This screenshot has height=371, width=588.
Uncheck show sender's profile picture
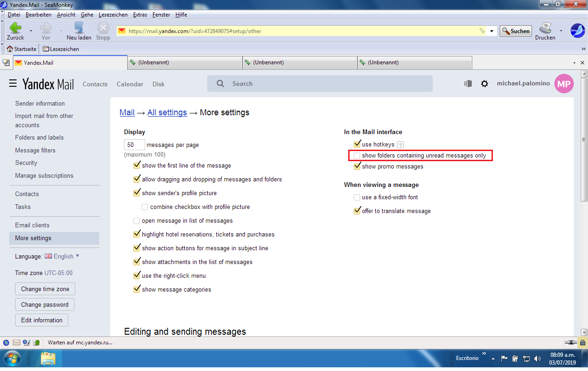136,193
